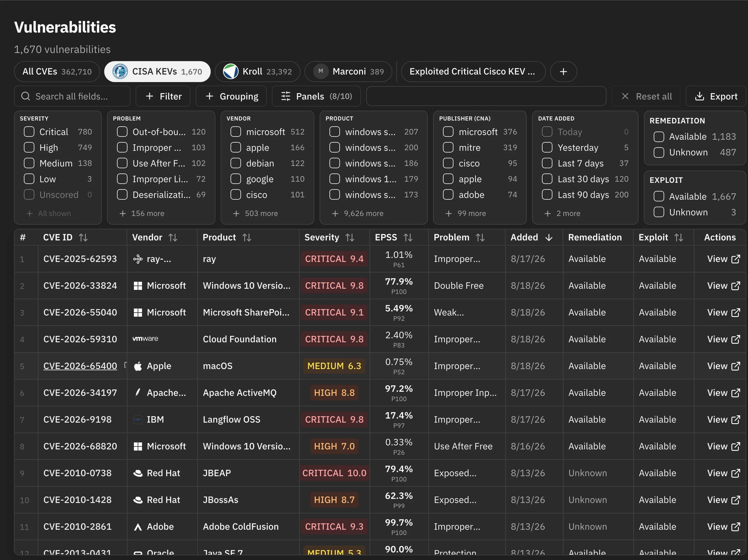Image resolution: width=748 pixels, height=560 pixels.
Task: Expand 156 more problems
Action: (x=142, y=213)
